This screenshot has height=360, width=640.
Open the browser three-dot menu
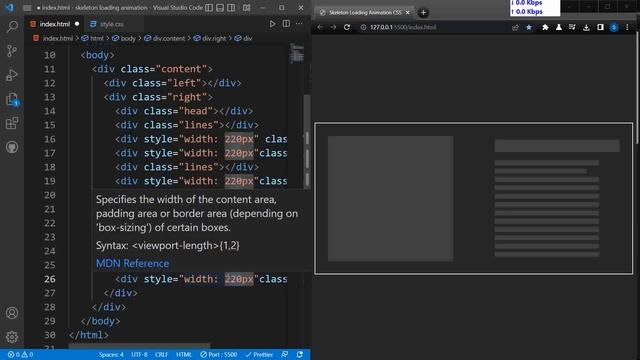[627, 27]
